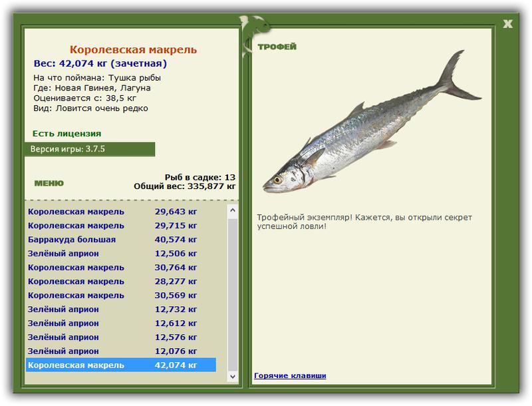Image resolution: width=532 pixels, height=406 pixels.
Task: Select highlighted Королевская макрель 42,074 кг row
Action: click(x=121, y=365)
